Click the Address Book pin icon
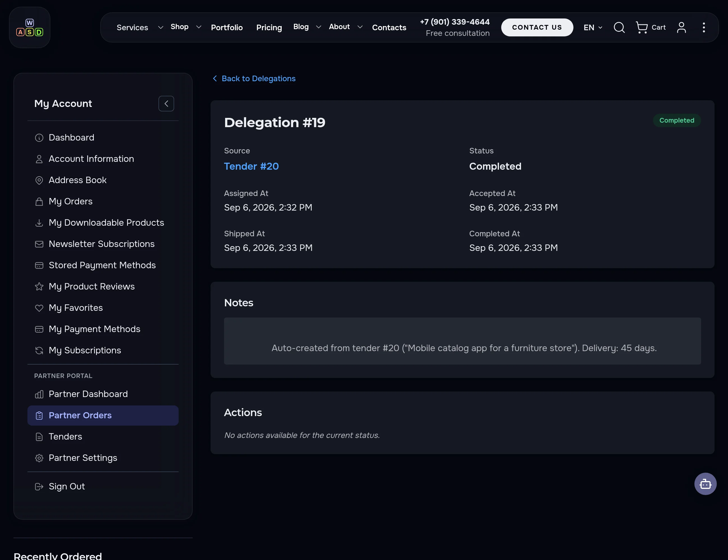 point(39,180)
